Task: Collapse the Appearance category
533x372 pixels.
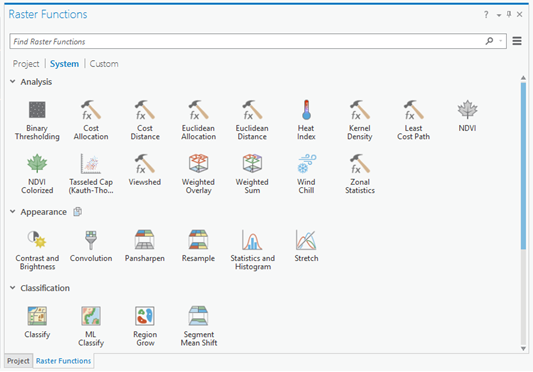Action: coord(13,212)
